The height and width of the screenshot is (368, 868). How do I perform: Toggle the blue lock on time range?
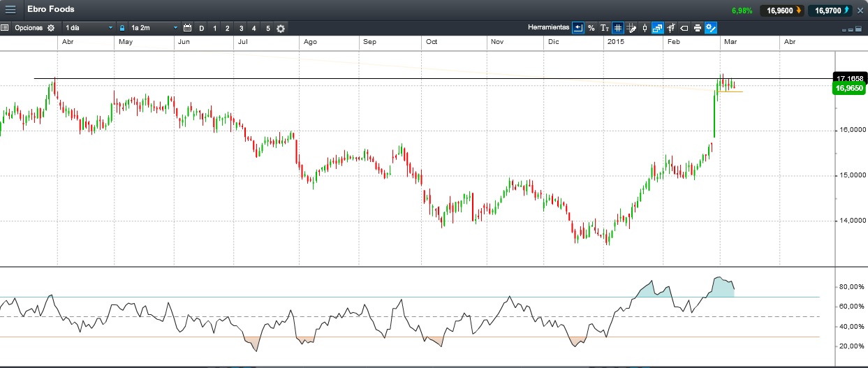pos(122,28)
